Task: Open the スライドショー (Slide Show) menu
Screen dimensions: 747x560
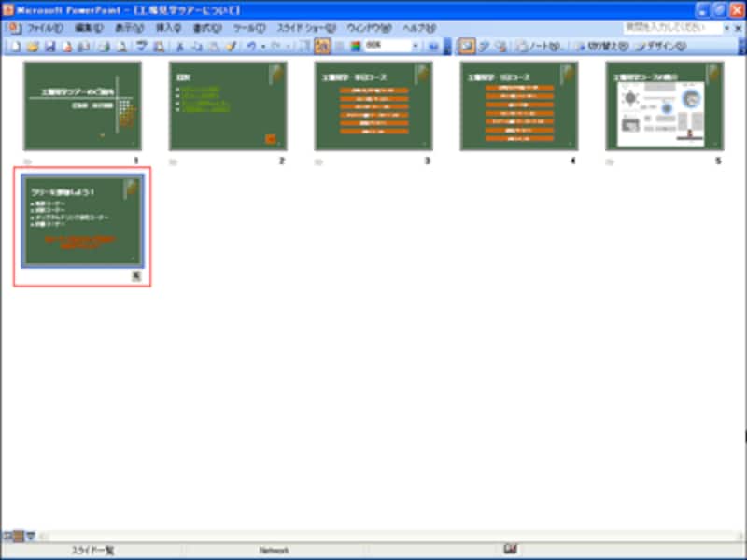Action: (x=306, y=28)
